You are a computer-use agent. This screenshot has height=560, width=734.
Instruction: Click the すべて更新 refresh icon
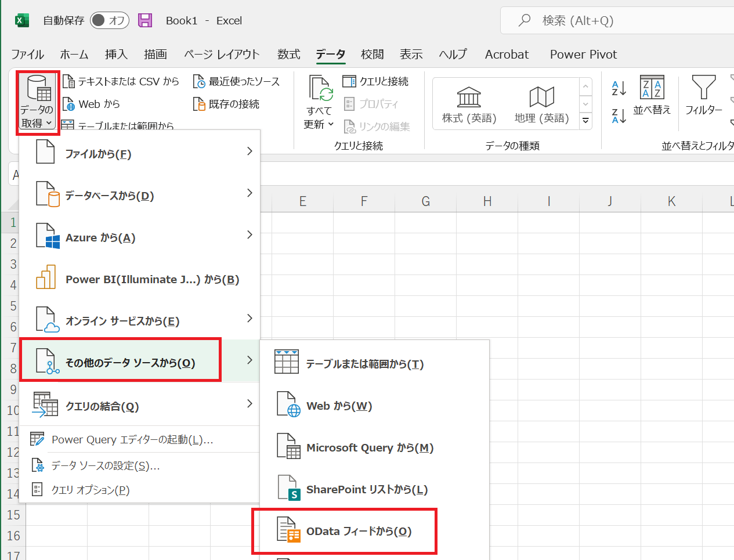(320, 89)
